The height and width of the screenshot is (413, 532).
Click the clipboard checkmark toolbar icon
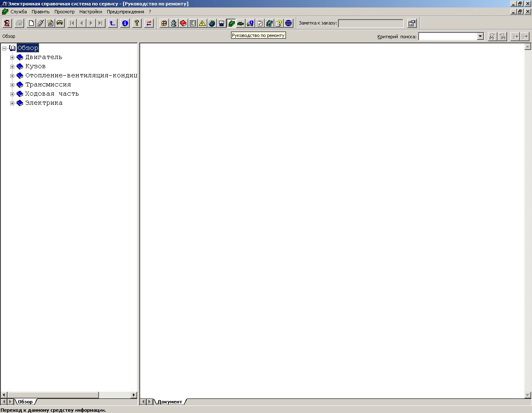point(260,23)
